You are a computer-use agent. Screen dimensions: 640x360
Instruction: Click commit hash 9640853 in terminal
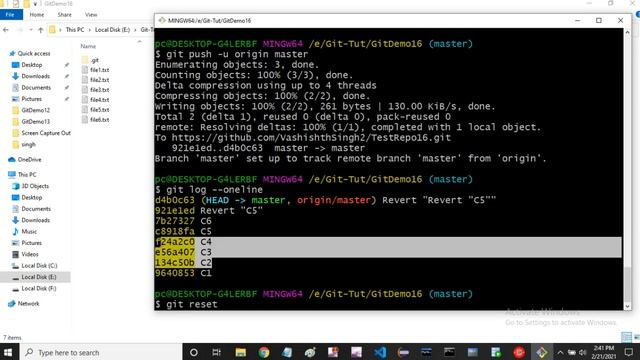[175, 273]
